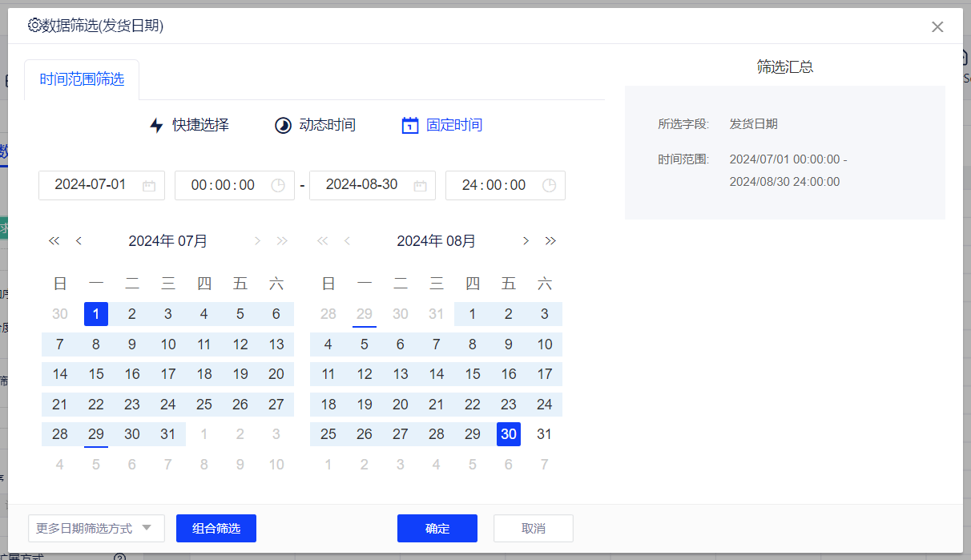Click the calendar icon in end date field
This screenshot has width=971, height=560.
click(420, 186)
